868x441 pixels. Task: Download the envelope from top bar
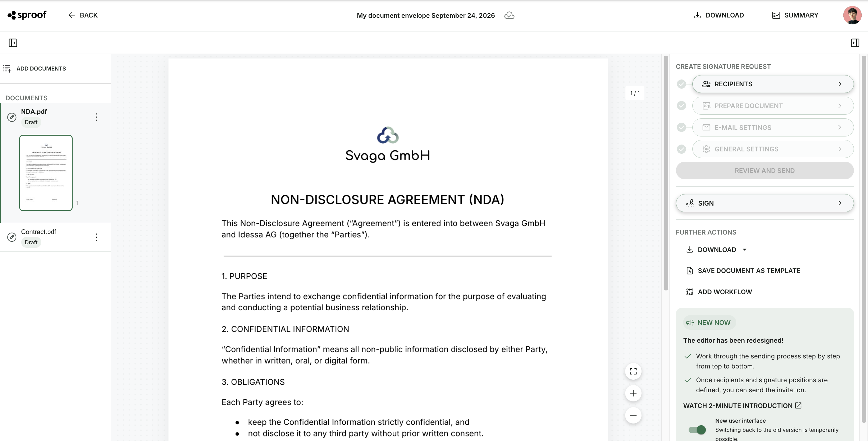(x=719, y=15)
